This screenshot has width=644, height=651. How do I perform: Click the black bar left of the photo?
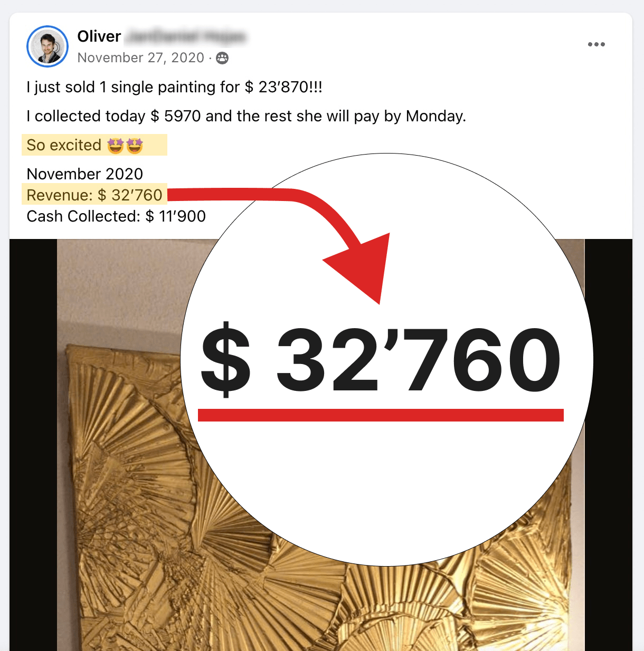(x=33, y=445)
